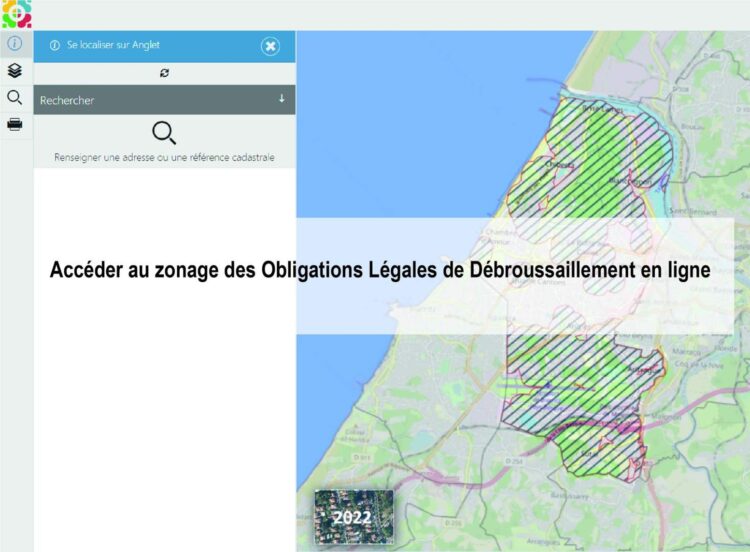Image resolution: width=750 pixels, height=552 pixels.
Task: Click Renseigner une adresse ou référence cadastrale
Action: 164,158
